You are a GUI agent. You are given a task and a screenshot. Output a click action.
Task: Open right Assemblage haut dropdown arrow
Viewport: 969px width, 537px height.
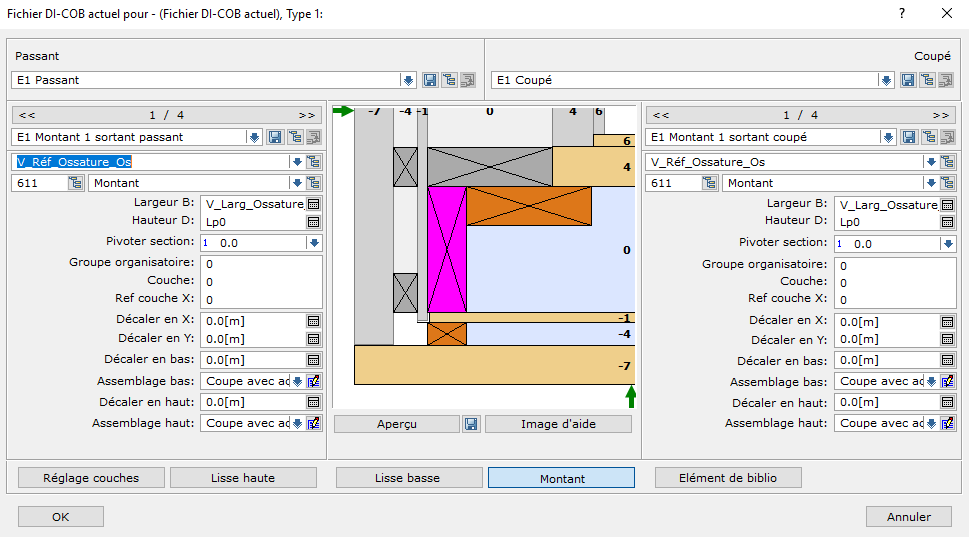point(931,423)
